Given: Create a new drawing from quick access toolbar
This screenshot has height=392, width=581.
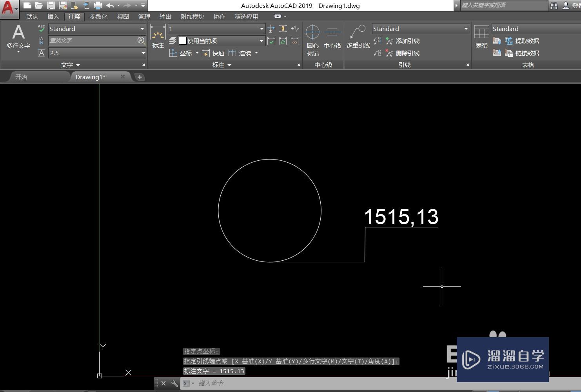Looking at the screenshot, I should click(x=27, y=5).
